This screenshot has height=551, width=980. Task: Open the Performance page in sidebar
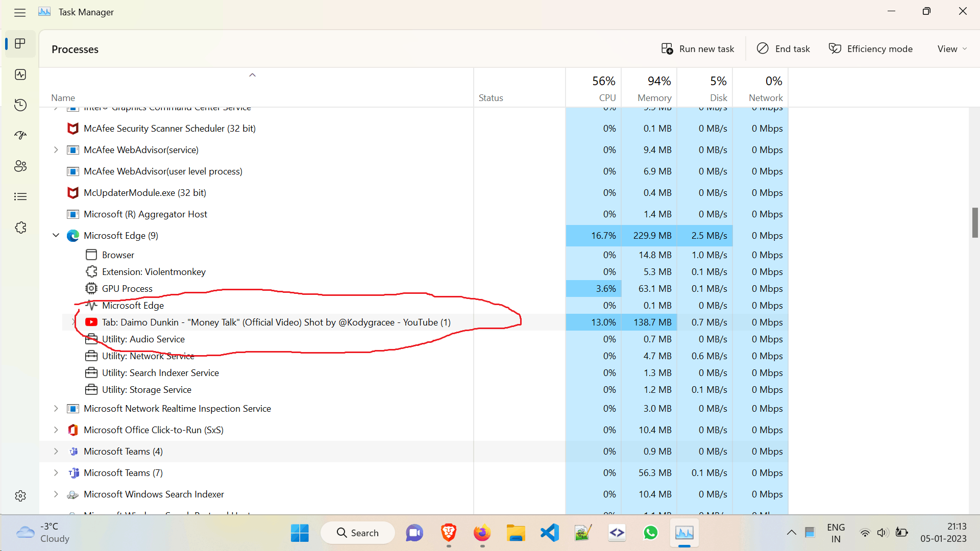point(20,74)
